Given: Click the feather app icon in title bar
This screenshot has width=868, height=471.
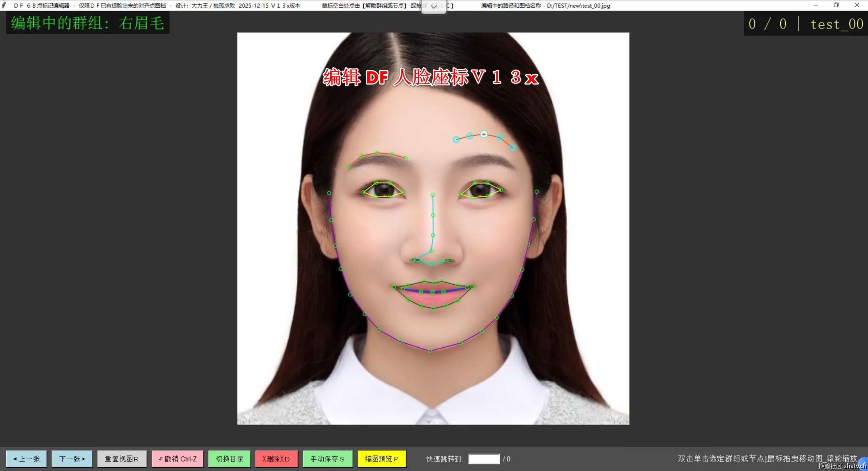Looking at the screenshot, I should 4,5.
